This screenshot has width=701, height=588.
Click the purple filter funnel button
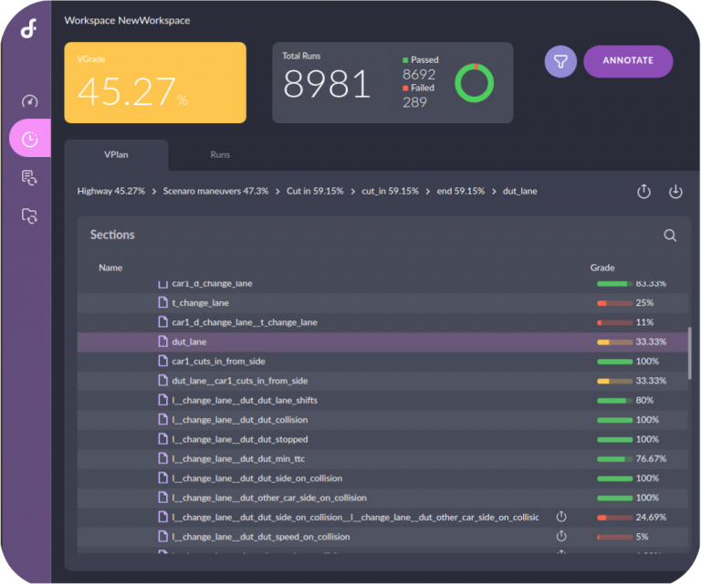pos(560,61)
